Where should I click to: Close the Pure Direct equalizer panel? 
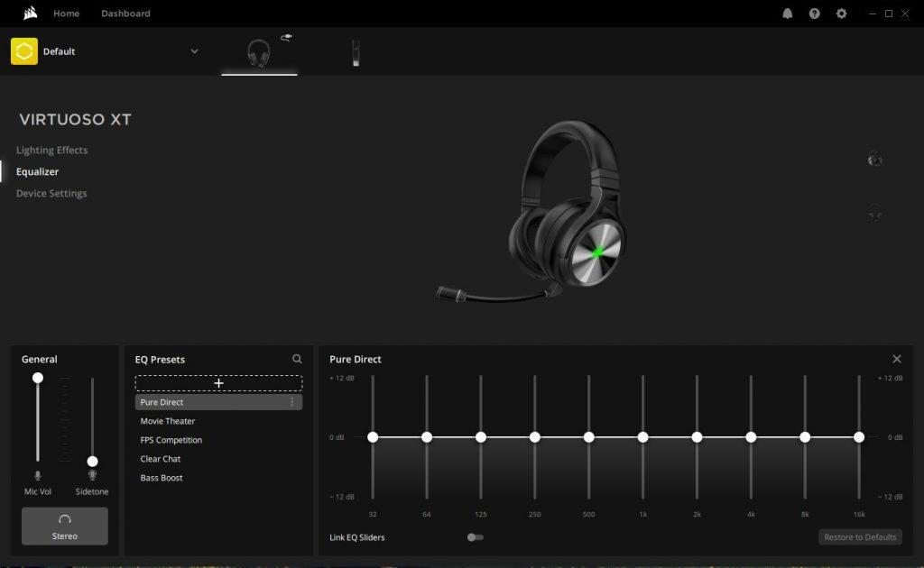[897, 359]
